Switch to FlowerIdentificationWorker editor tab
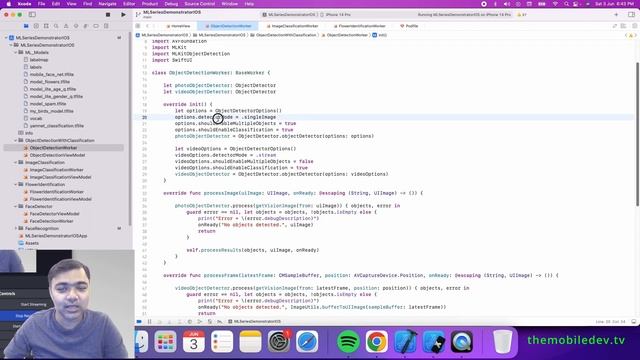 tap(359, 26)
